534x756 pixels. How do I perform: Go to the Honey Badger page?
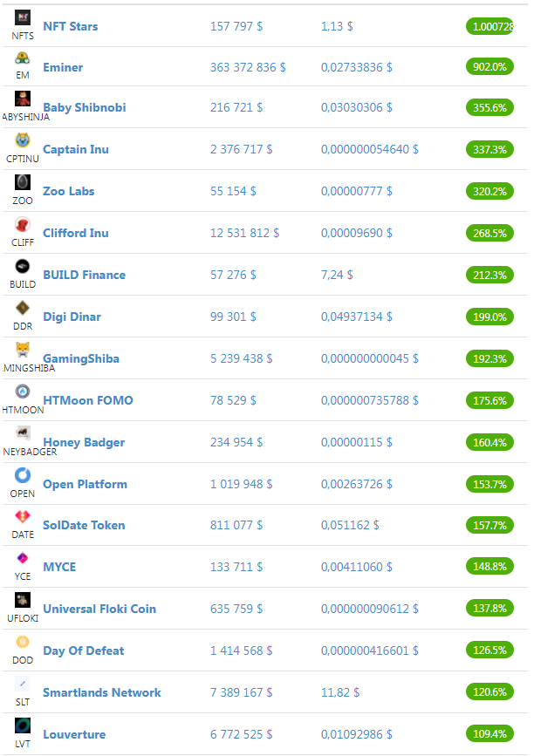[84, 443]
